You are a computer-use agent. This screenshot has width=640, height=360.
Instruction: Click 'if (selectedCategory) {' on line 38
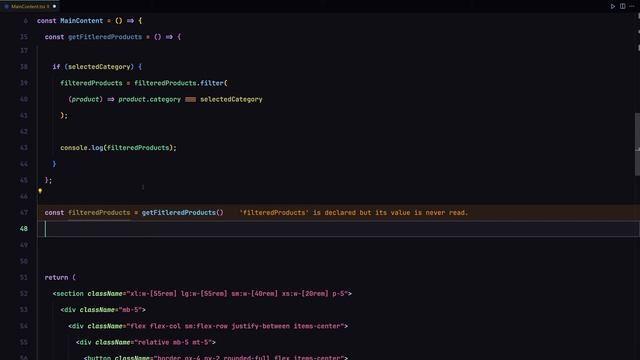click(97, 67)
